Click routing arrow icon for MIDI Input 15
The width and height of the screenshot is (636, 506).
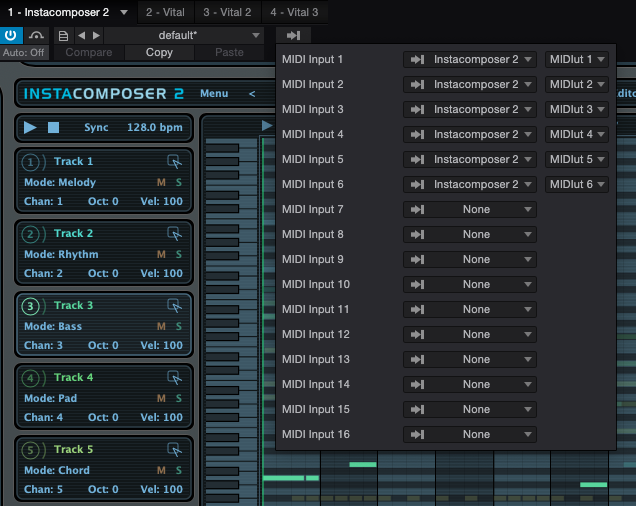pyautogui.click(x=417, y=409)
